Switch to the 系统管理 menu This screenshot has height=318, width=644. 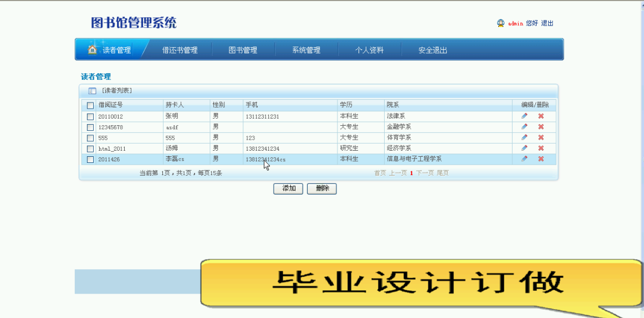306,50
